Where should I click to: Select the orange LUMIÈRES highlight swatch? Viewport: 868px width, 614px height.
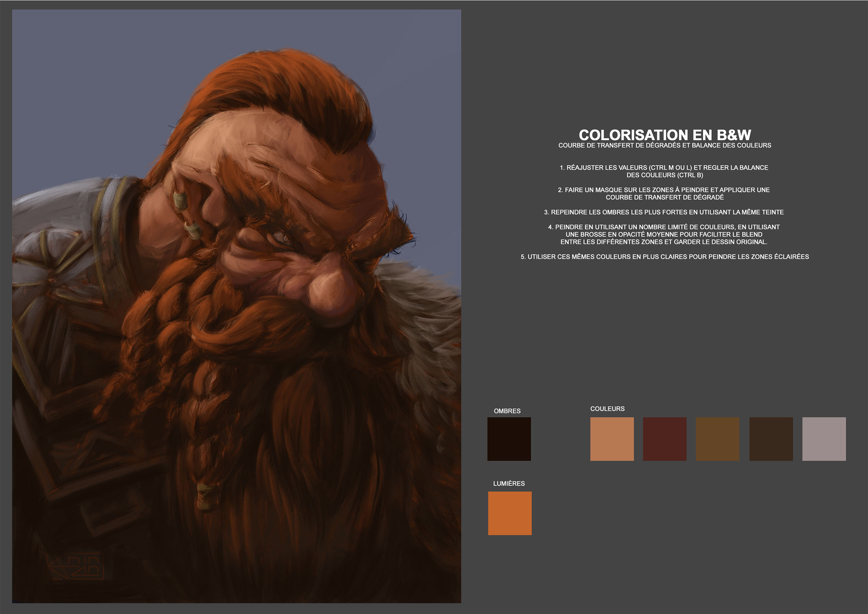510,513
